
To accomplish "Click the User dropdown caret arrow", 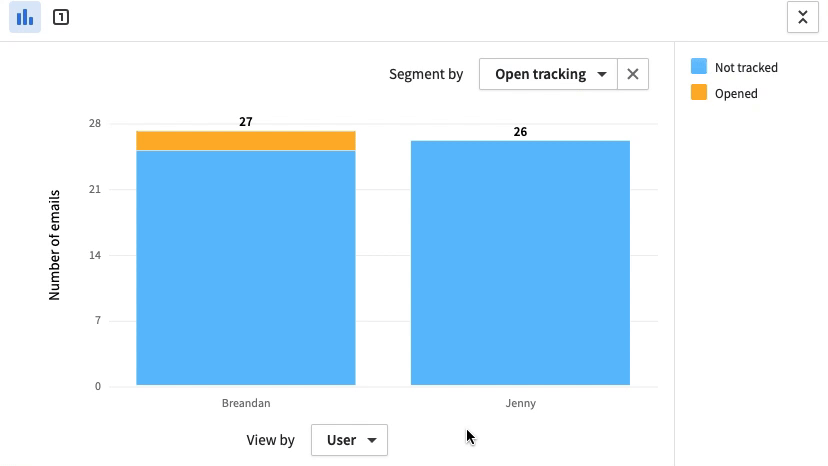I will [372, 441].
